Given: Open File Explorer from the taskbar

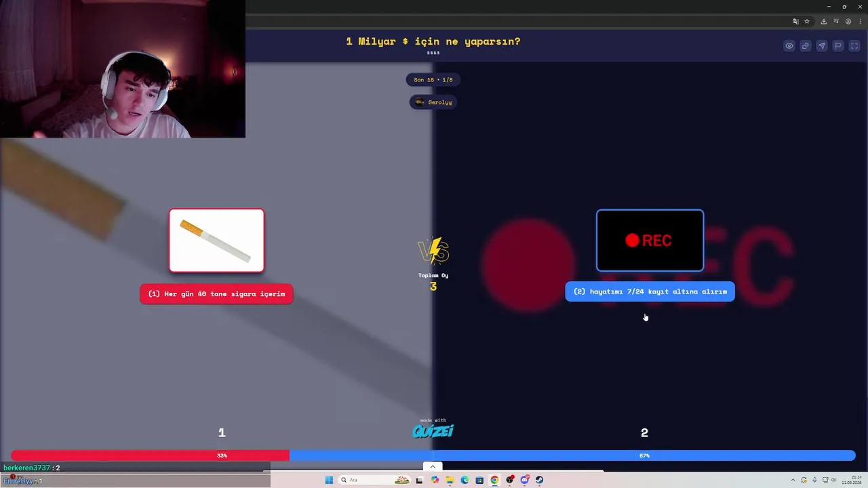Looking at the screenshot, I should 450,480.
